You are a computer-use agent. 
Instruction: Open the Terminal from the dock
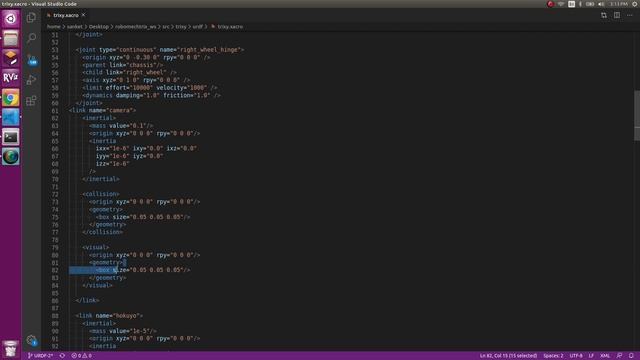pyautogui.click(x=11, y=137)
